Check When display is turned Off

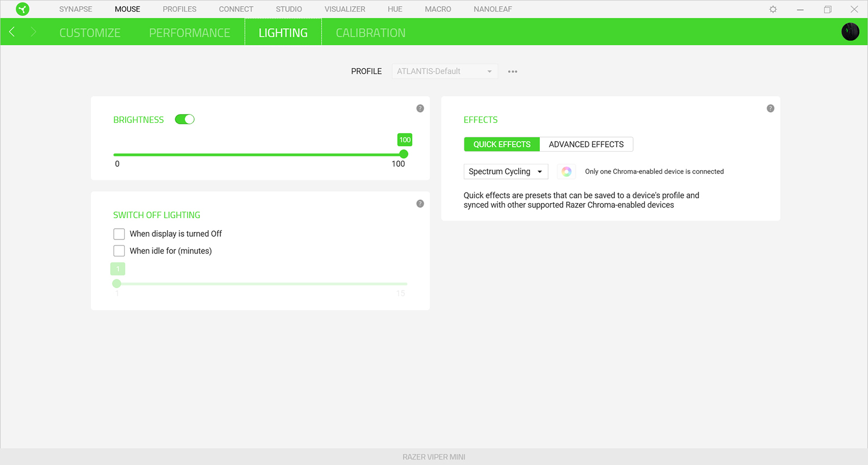coord(119,234)
